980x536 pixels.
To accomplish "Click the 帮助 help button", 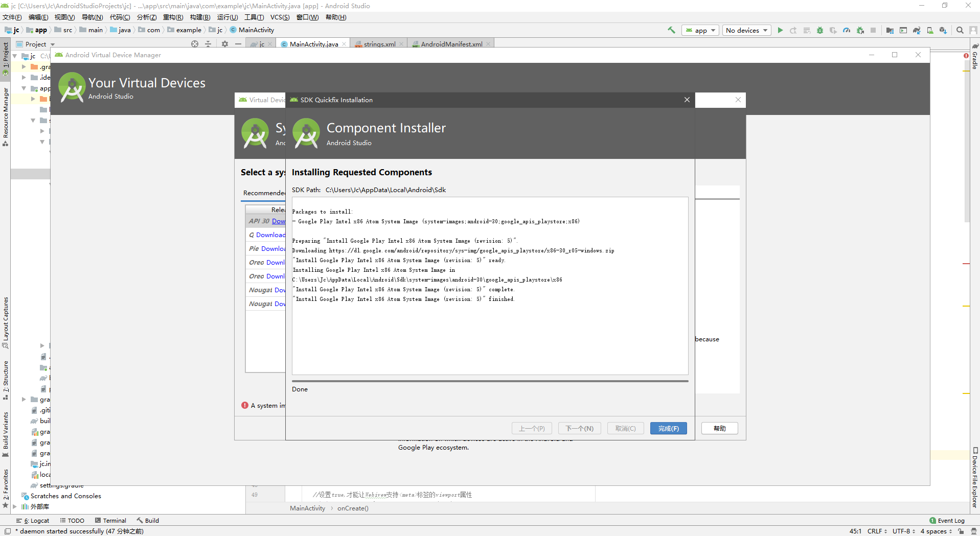I will coord(719,428).
